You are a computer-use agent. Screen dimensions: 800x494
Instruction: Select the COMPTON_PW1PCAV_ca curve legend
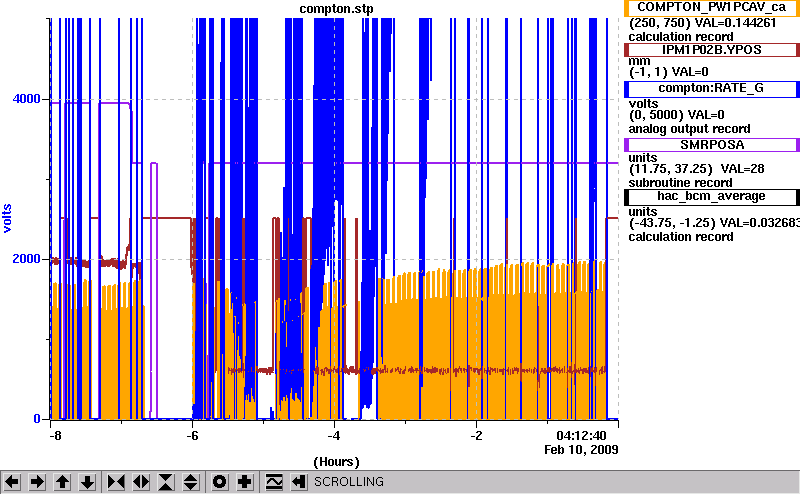(712, 8)
